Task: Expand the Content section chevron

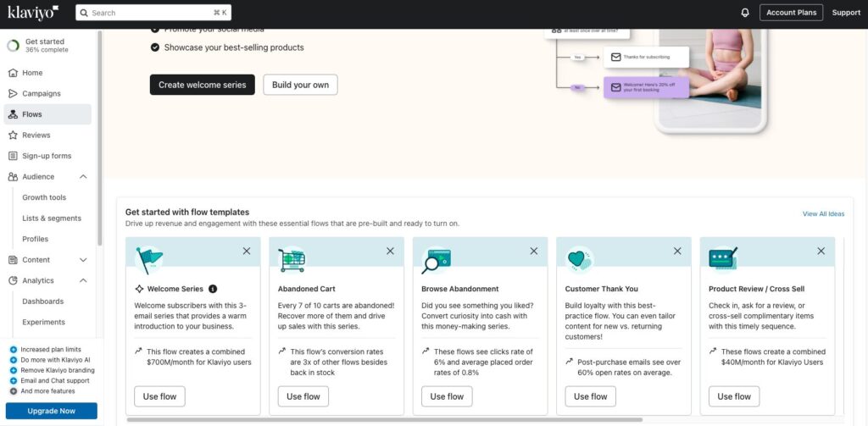Action: 83,259
